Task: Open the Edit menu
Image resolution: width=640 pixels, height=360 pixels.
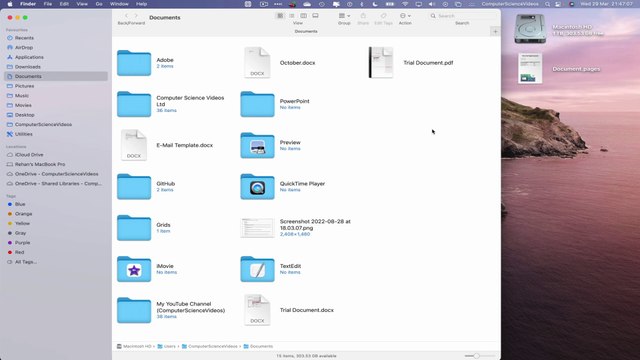Action: click(x=64, y=4)
